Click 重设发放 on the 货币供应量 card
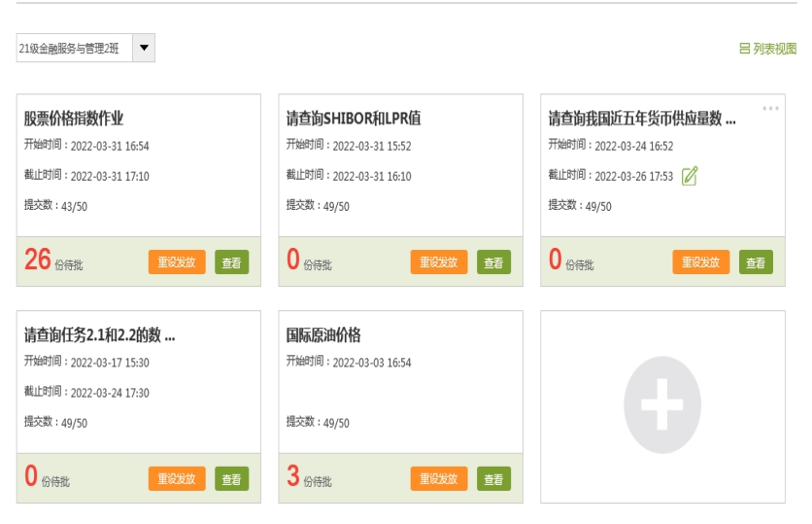This screenshot has width=812, height=524. tap(701, 262)
